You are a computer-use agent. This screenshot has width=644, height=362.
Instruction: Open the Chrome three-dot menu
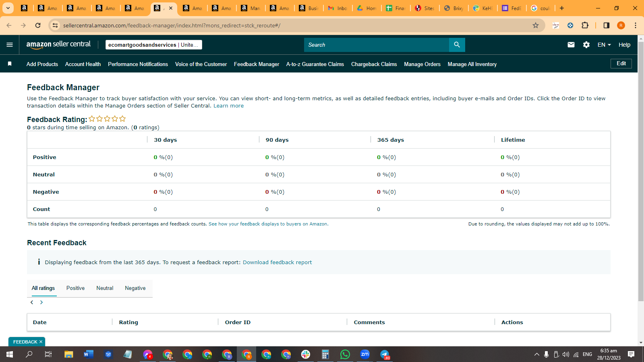[636, 25]
